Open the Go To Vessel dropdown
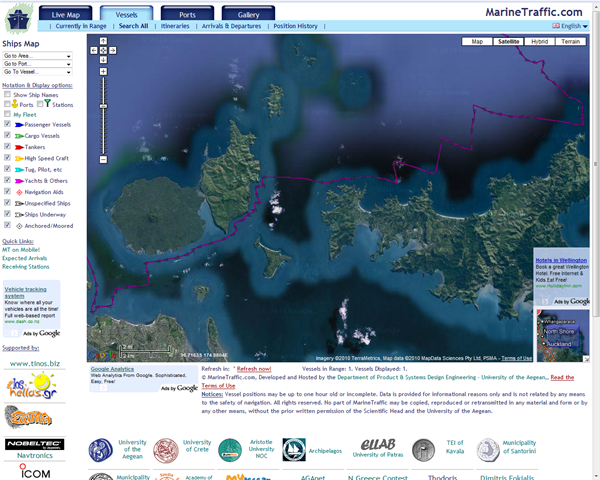The width and height of the screenshot is (600, 480). coord(37,72)
